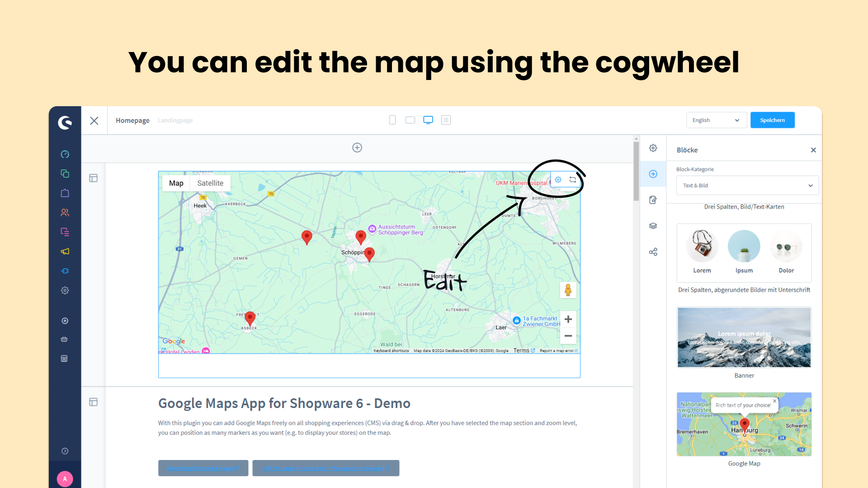Viewport: 868px width, 488px height.
Task: Open the Settings gear in left sidebar
Action: click(65, 290)
